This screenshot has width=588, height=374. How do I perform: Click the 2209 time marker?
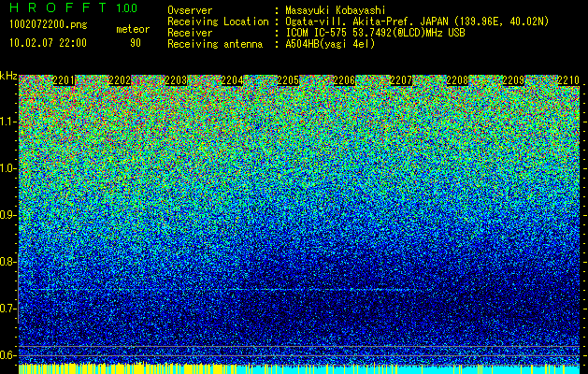click(x=513, y=80)
